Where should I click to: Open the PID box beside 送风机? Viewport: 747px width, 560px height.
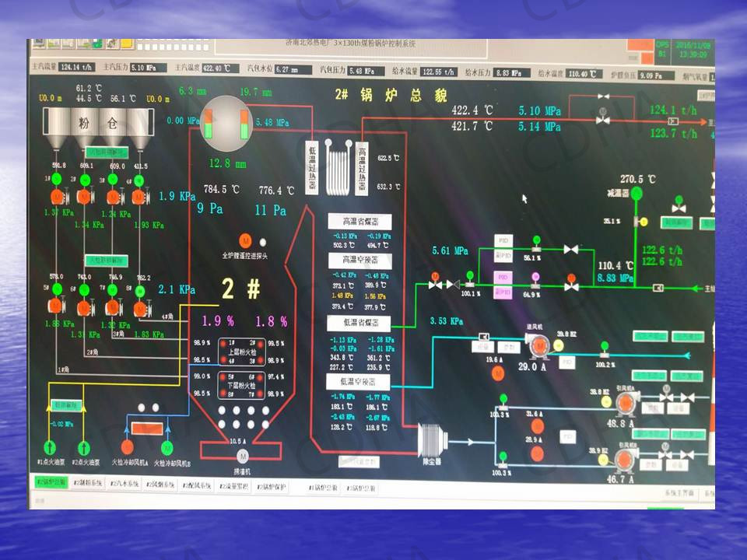(567, 362)
